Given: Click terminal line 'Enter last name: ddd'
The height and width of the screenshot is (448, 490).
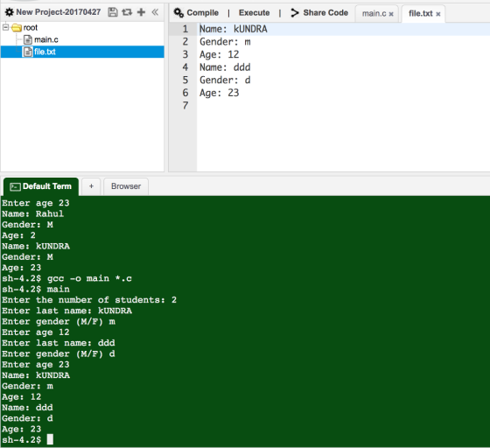Looking at the screenshot, I should coord(59,343).
